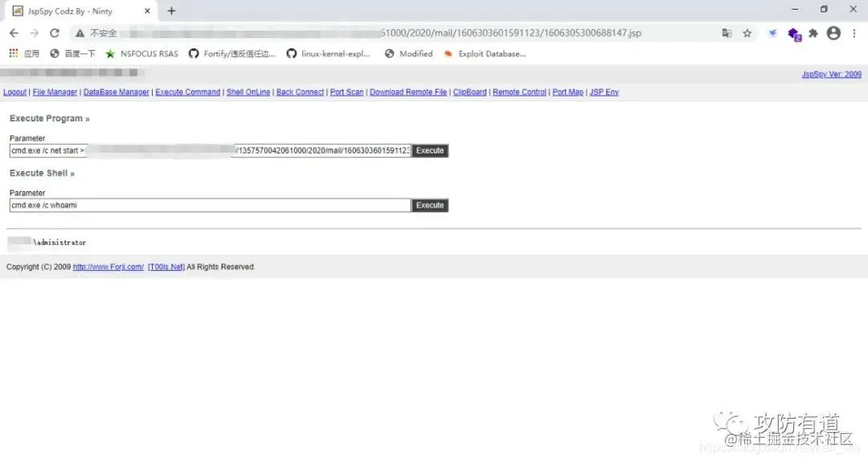This screenshot has width=868, height=462.
Task: Open the extensions puzzle icon
Action: (x=813, y=33)
